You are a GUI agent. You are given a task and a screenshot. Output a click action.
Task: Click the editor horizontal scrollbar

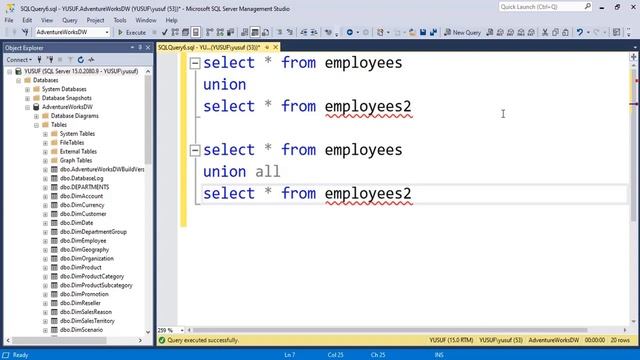pos(390,330)
